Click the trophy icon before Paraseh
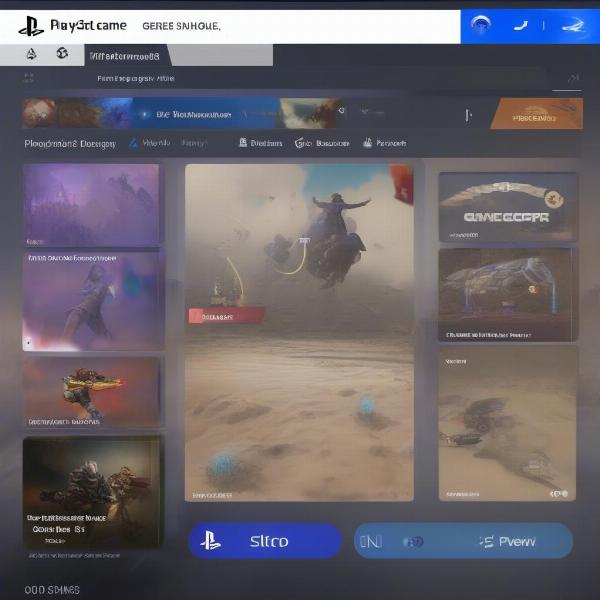 (367, 143)
